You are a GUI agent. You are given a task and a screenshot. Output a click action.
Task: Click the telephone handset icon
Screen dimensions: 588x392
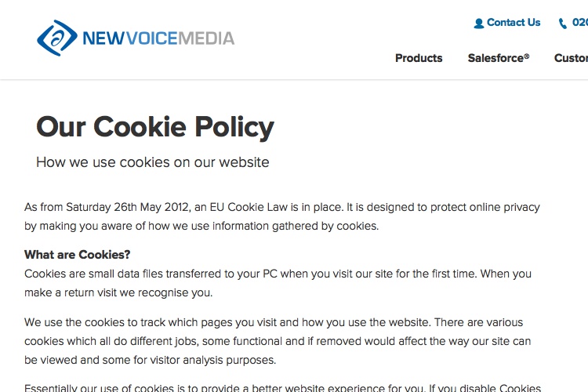562,24
